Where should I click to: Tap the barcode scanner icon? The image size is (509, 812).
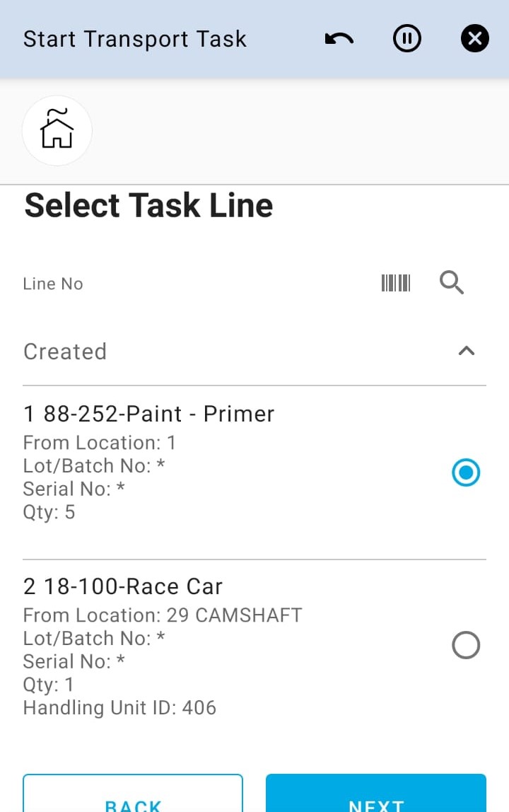(x=396, y=284)
